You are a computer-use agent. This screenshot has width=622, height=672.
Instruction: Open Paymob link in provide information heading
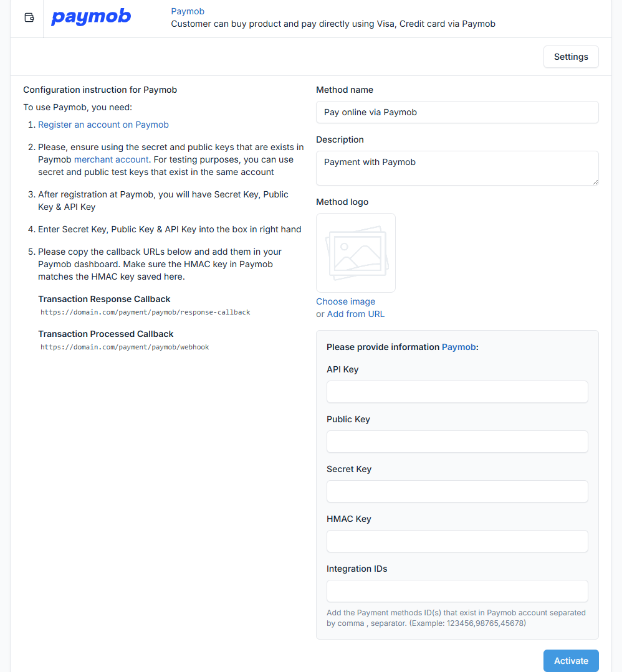[x=459, y=347]
